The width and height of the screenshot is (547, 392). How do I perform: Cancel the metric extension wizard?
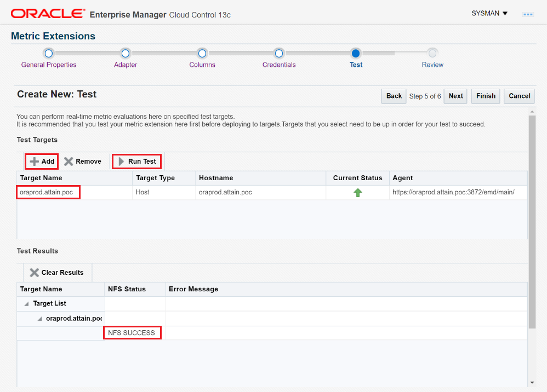click(x=519, y=96)
